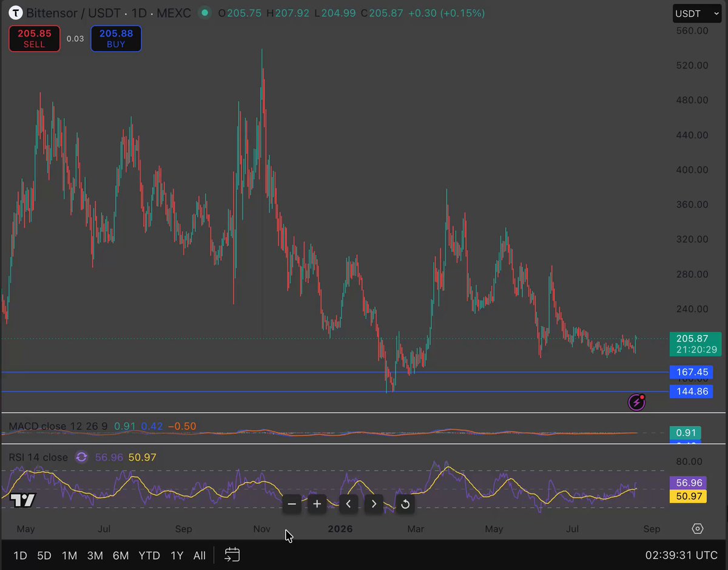This screenshot has width=728, height=570.
Task: Click the RSI 14 close legend
Action: pos(38,457)
